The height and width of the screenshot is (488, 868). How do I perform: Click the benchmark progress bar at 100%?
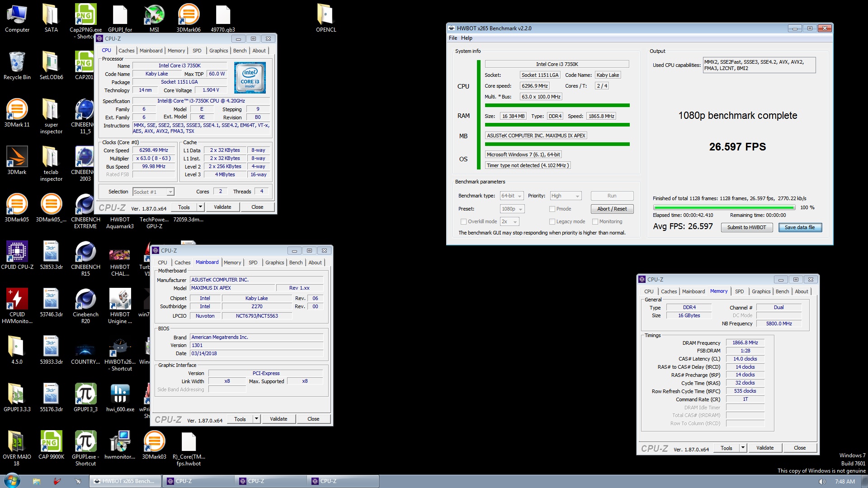click(724, 207)
